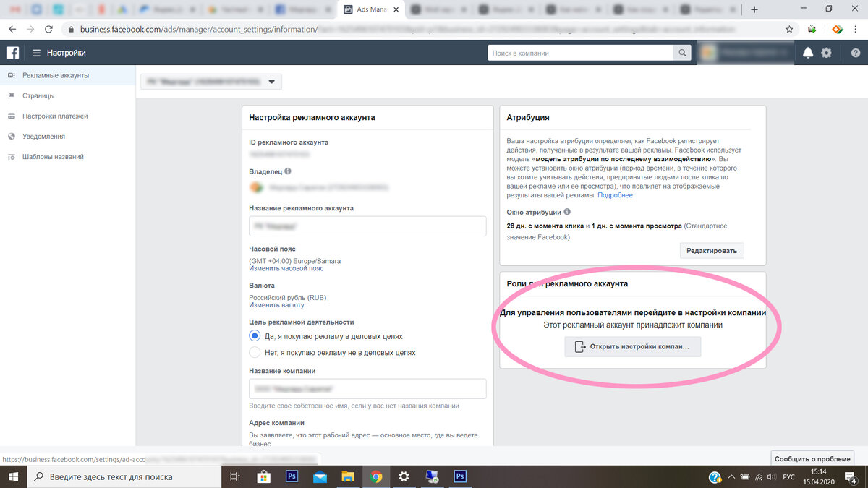868x488 pixels.
Task: Go to Настройки платежей in the sidebar
Action: point(55,116)
